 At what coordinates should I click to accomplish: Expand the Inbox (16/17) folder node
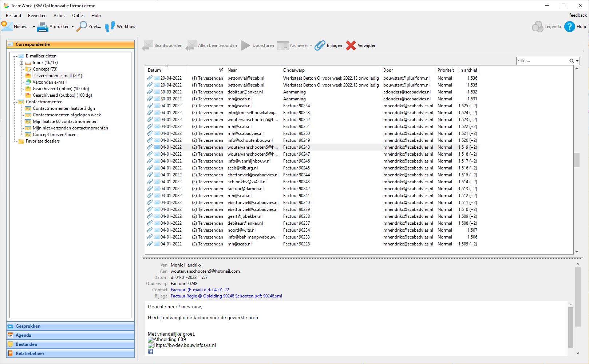(21, 63)
